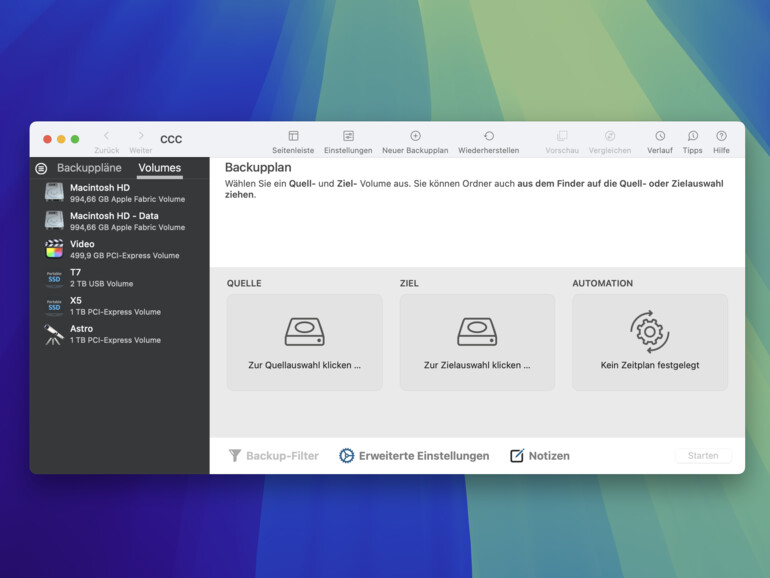770x578 pixels.
Task: Switch to the Backuppläne tab
Action: coord(89,168)
